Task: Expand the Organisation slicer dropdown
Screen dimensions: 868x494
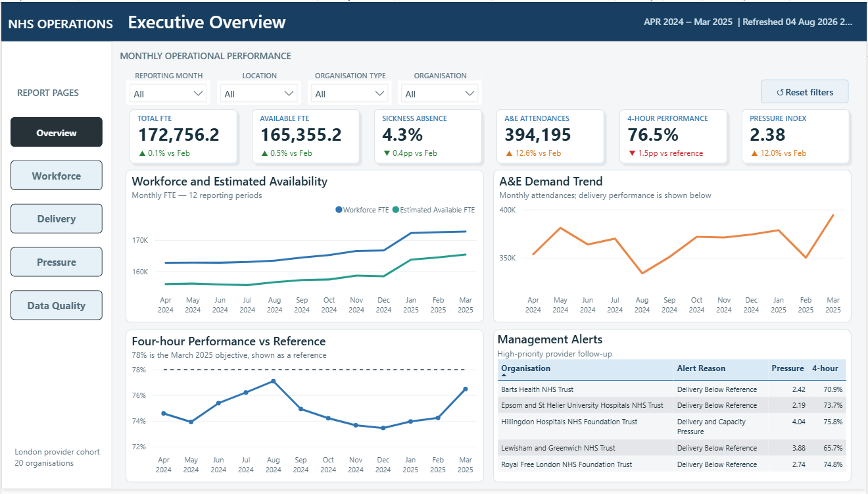Action: pyautogui.click(x=441, y=93)
